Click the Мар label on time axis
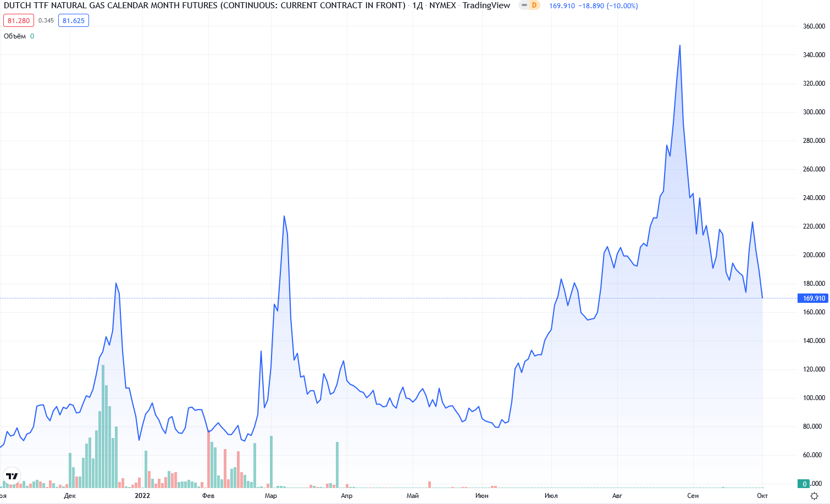The image size is (830, 504). [x=270, y=496]
